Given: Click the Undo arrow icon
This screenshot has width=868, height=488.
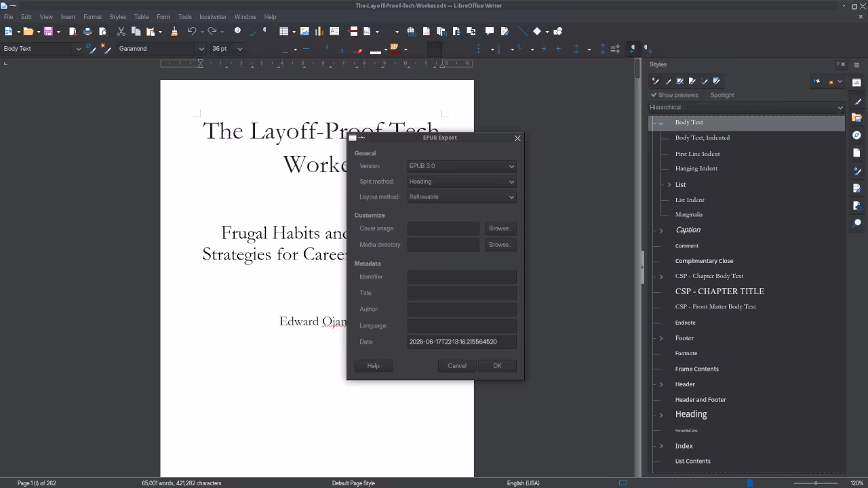Looking at the screenshot, I should click(x=192, y=31).
